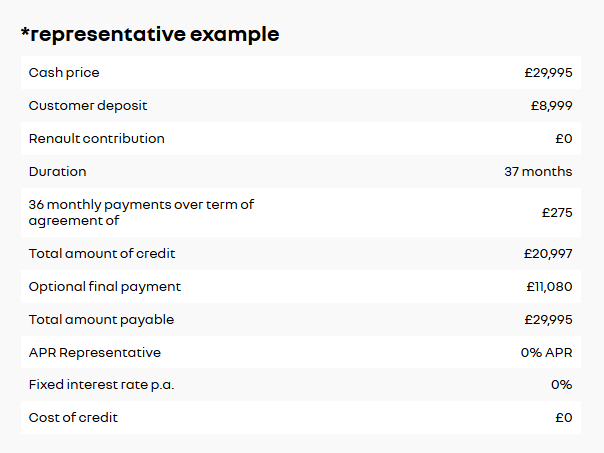The height and width of the screenshot is (453, 604).
Task: Click the £20,997 credit amount
Action: [x=548, y=253]
